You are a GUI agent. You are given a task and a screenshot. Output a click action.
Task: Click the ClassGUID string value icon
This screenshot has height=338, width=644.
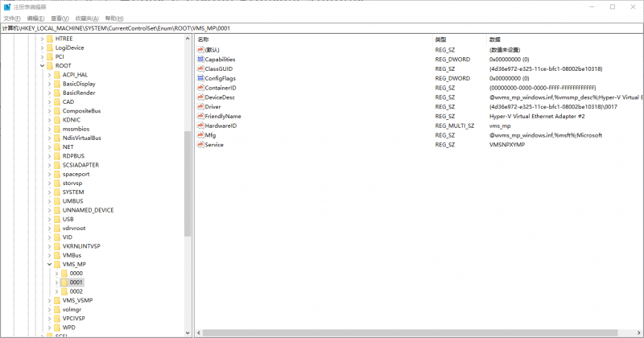coord(200,68)
